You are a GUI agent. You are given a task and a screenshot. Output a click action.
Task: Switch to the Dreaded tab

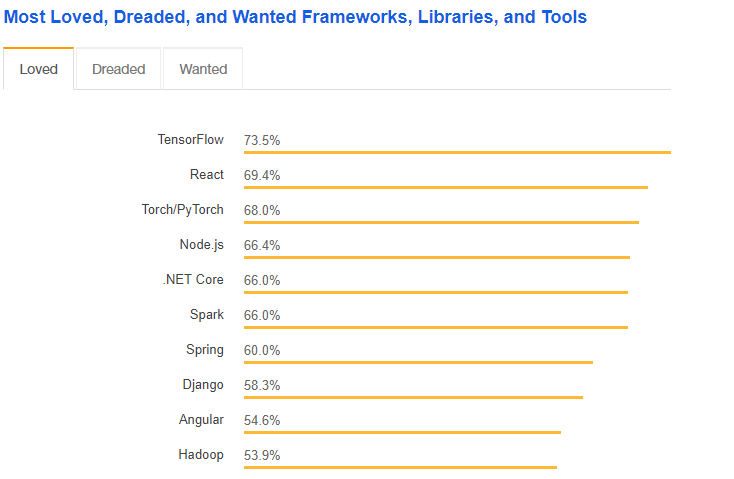(x=119, y=69)
